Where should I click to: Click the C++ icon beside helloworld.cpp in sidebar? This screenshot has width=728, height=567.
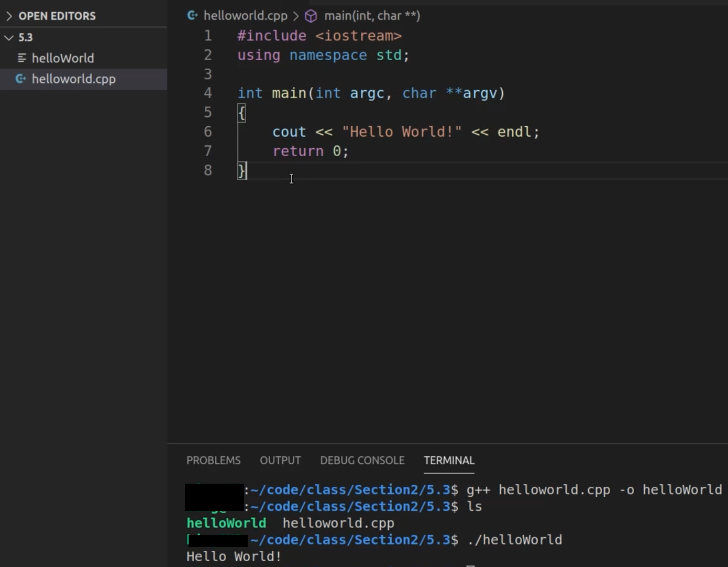coord(20,79)
